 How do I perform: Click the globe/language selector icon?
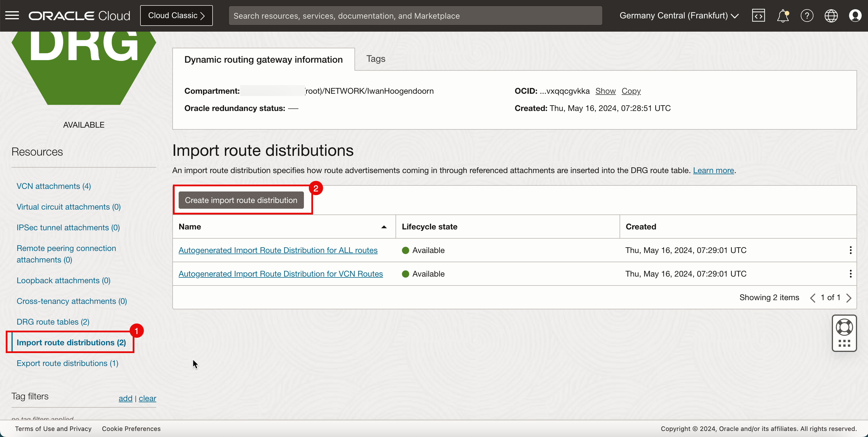click(x=831, y=16)
